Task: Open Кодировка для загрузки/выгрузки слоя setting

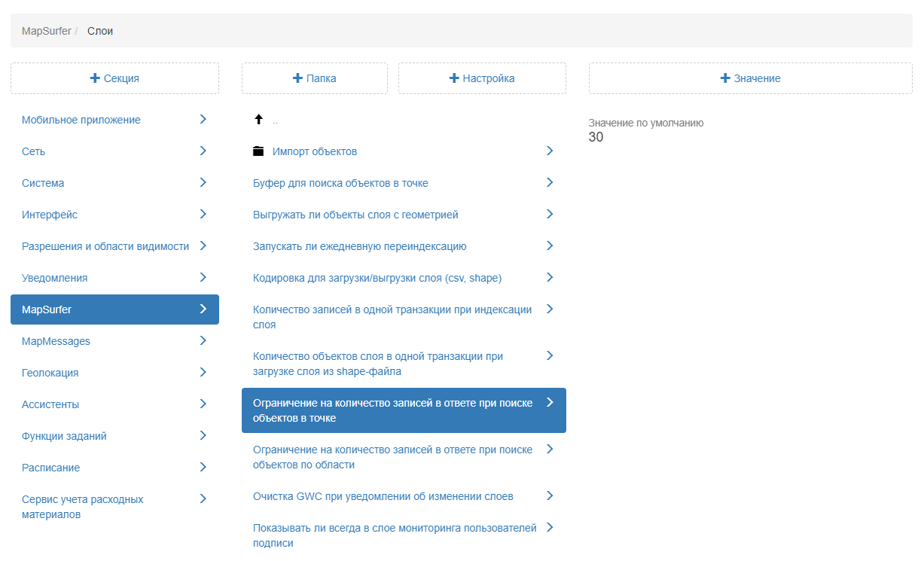Action: point(404,278)
